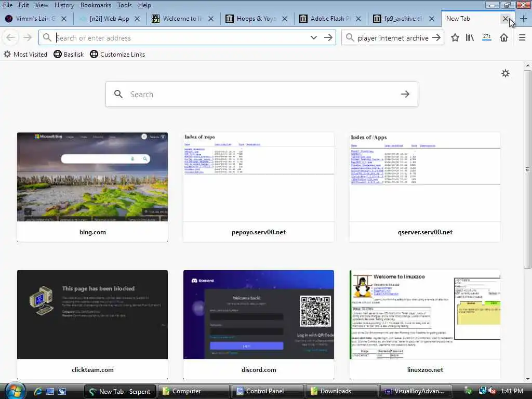532x399 pixels.
Task: Click the muted volume tray icon
Action: click(493, 391)
